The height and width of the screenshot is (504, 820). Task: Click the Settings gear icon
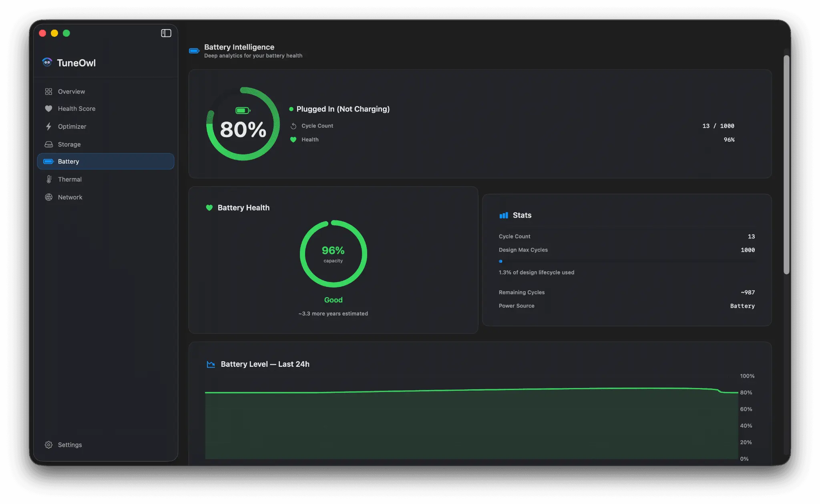48,445
